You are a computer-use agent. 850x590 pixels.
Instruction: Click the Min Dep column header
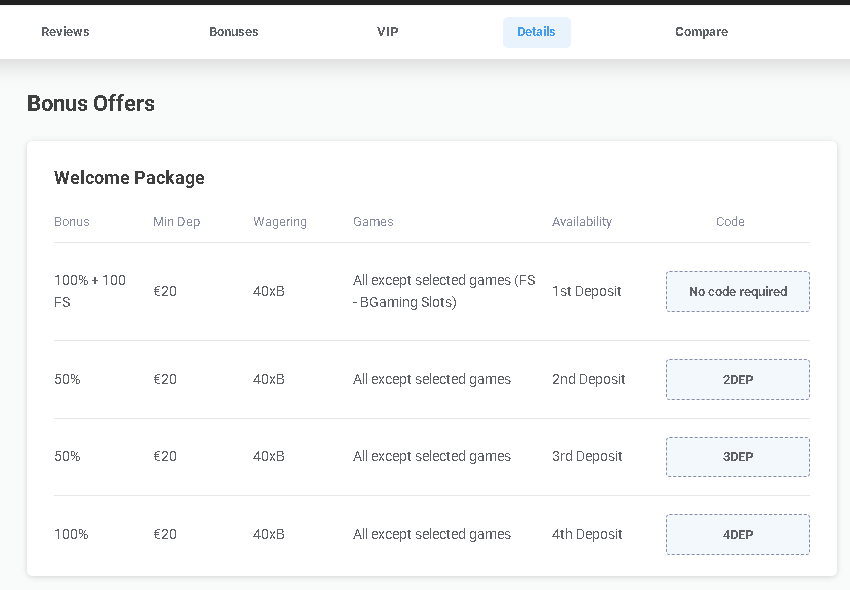pos(176,222)
